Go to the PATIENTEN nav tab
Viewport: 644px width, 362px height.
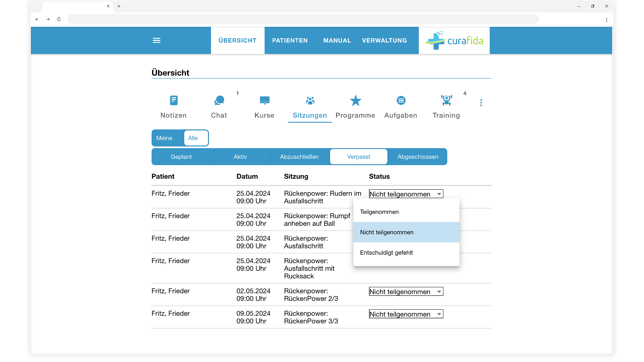pos(290,41)
